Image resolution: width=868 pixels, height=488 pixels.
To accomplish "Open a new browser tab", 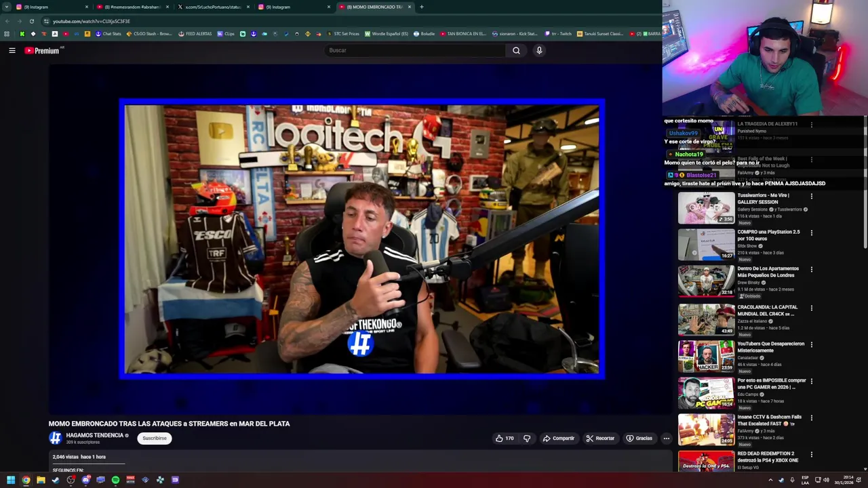I will coord(422,7).
